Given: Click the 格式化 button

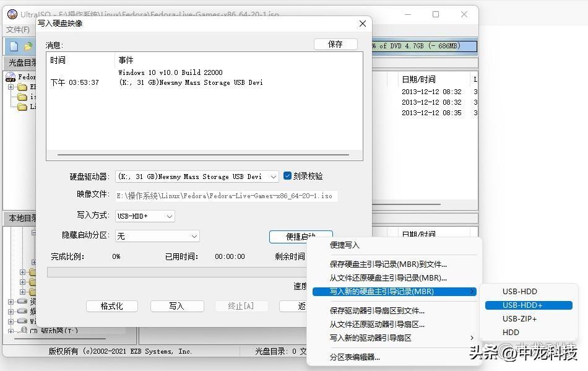Looking at the screenshot, I should click(112, 306).
